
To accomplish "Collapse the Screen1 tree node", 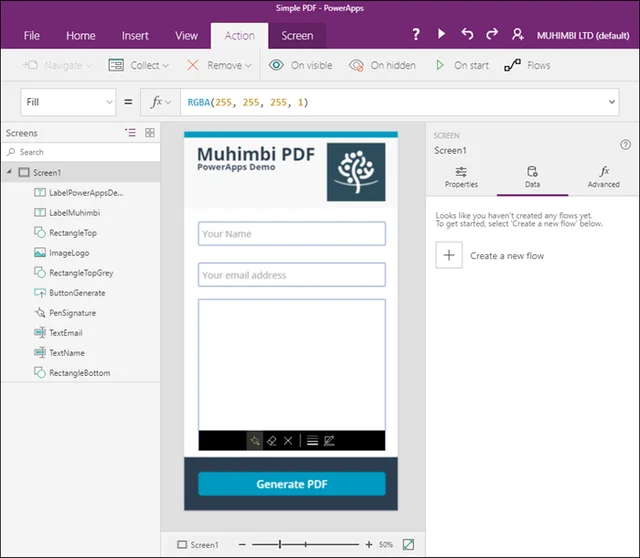I will 9,172.
